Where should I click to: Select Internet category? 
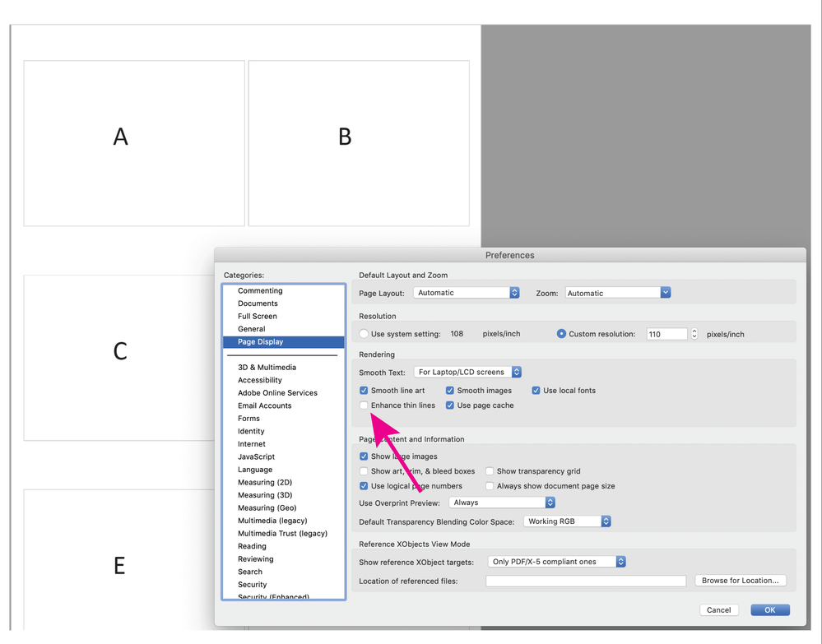284,444
